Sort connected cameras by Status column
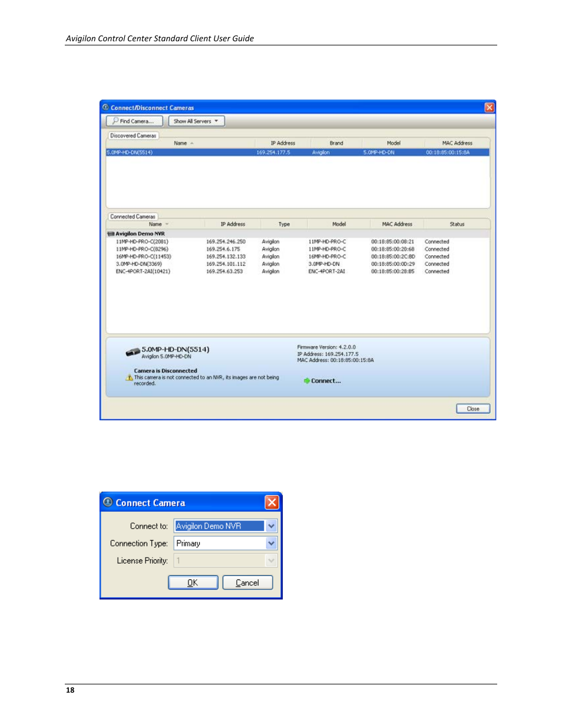The width and height of the screenshot is (562, 728). click(x=457, y=225)
